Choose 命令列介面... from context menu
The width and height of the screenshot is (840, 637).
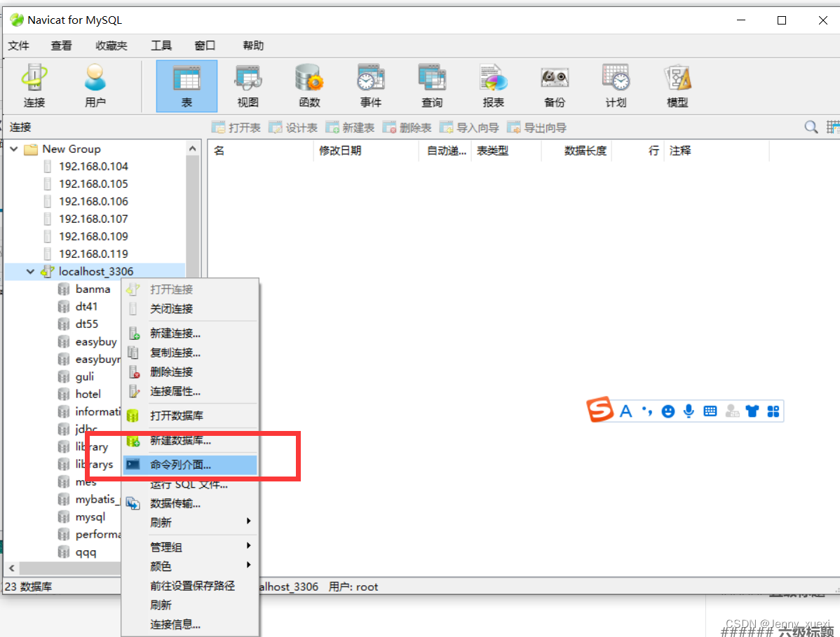[x=190, y=465]
